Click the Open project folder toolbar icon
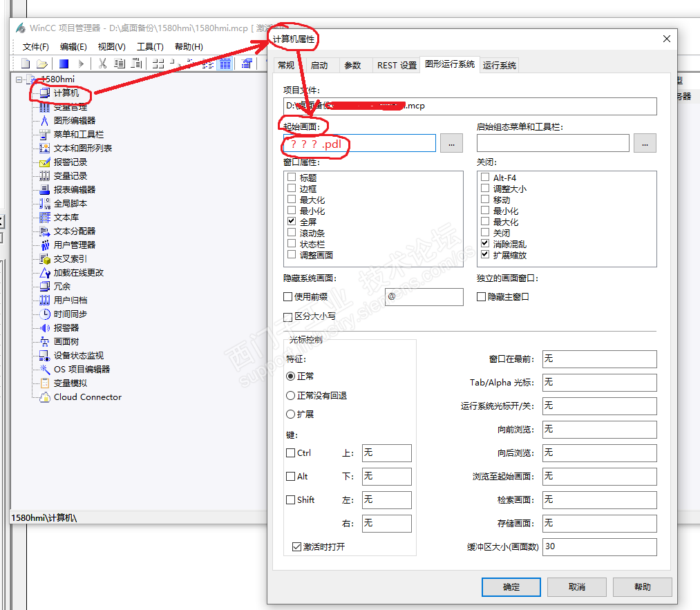The image size is (700, 610). click(x=42, y=64)
